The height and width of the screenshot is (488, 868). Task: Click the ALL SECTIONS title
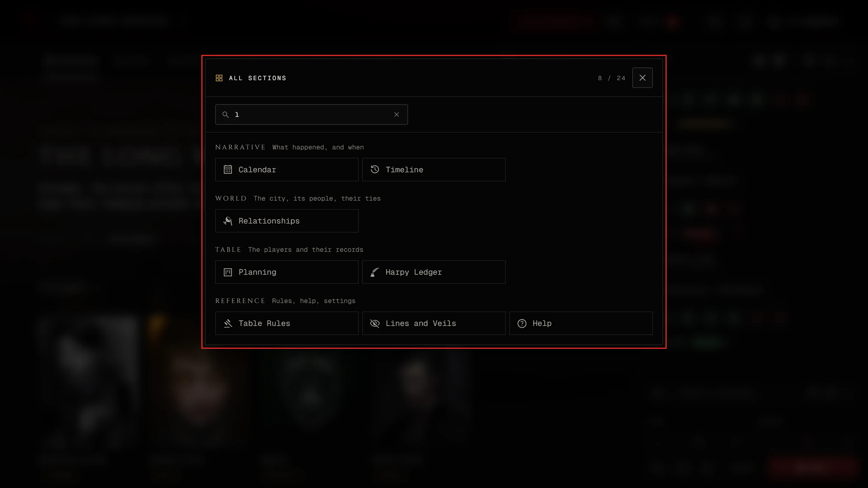coord(257,78)
